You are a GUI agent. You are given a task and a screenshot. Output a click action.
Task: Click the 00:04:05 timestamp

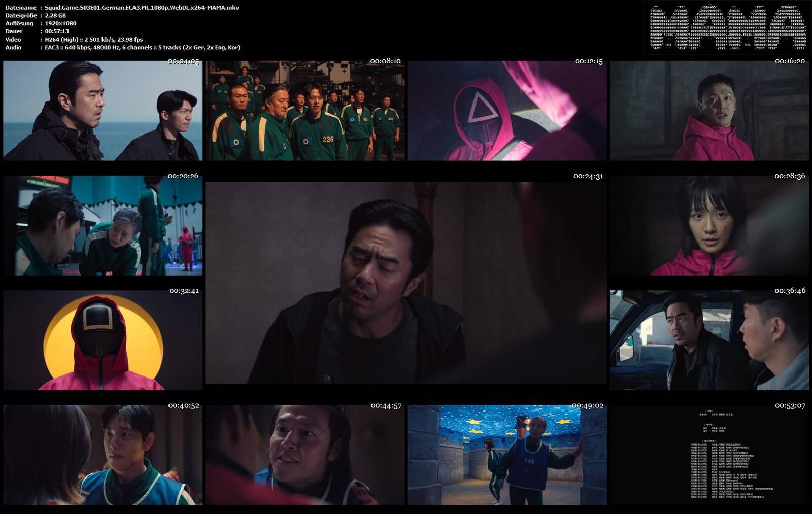(183, 61)
